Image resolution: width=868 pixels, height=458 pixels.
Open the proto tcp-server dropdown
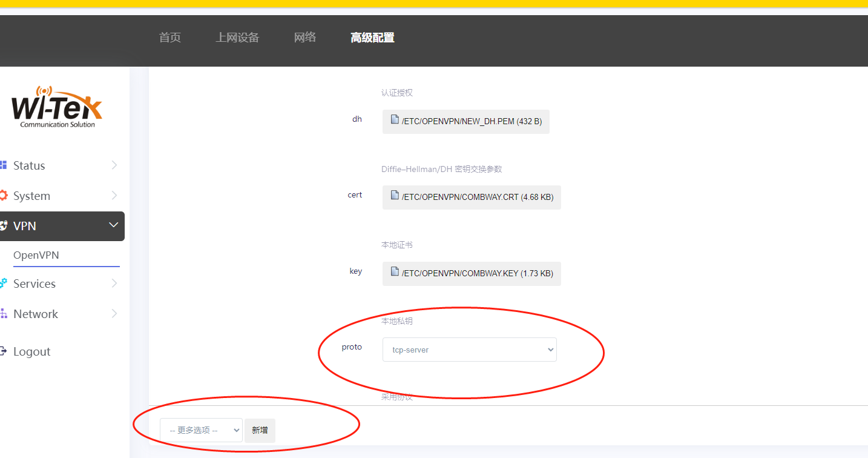pyautogui.click(x=469, y=350)
